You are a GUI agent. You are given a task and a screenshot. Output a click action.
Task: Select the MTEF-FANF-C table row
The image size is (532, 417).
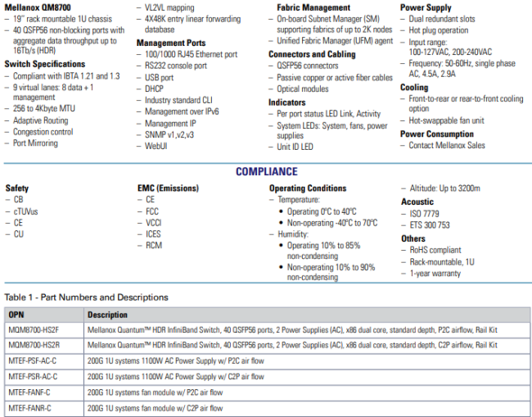point(266,392)
